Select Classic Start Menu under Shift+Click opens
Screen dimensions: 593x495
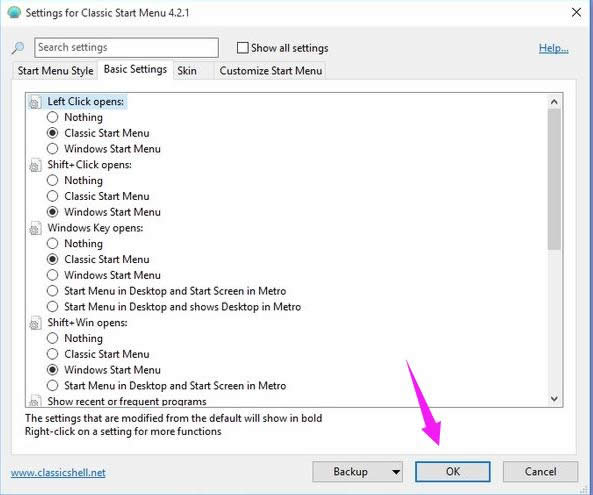tap(52, 196)
